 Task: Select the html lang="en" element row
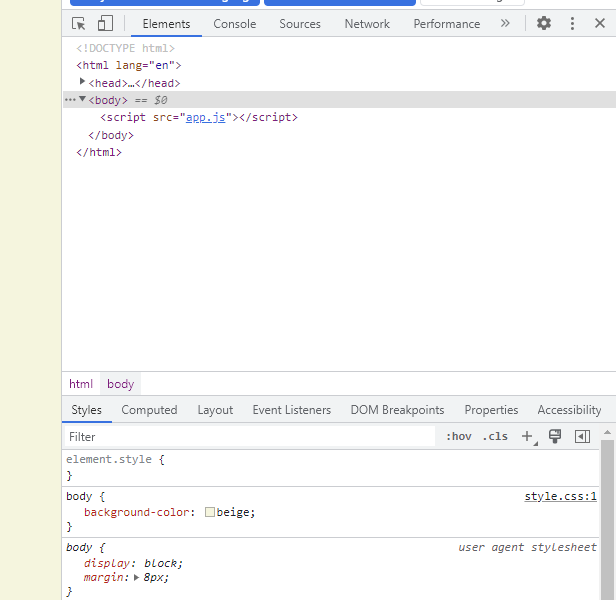pyautogui.click(x=129, y=65)
